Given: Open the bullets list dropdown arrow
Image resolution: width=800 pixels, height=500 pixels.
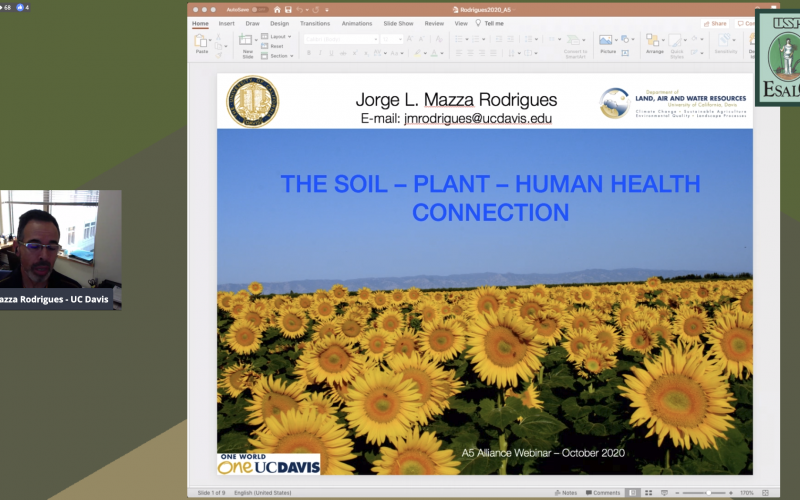Looking at the screenshot, I should 466,39.
